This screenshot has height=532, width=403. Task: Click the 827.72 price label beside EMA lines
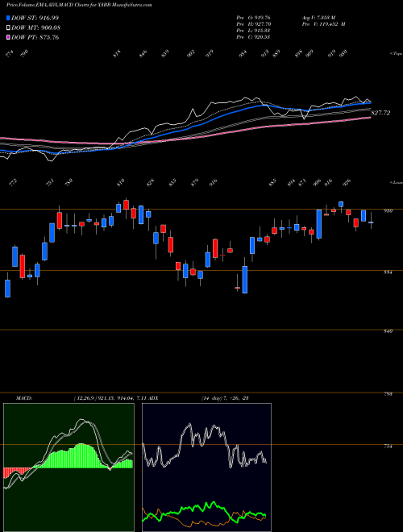click(x=380, y=113)
